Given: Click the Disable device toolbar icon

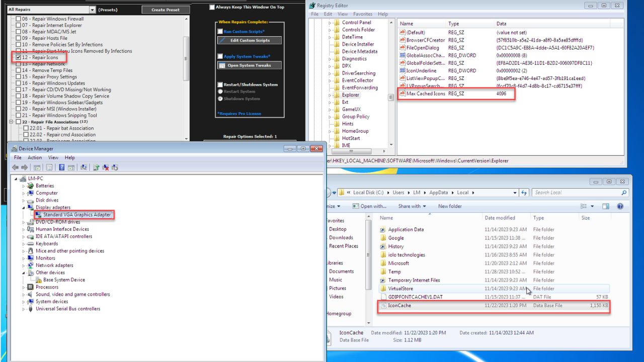Looking at the screenshot, I should click(115, 167).
